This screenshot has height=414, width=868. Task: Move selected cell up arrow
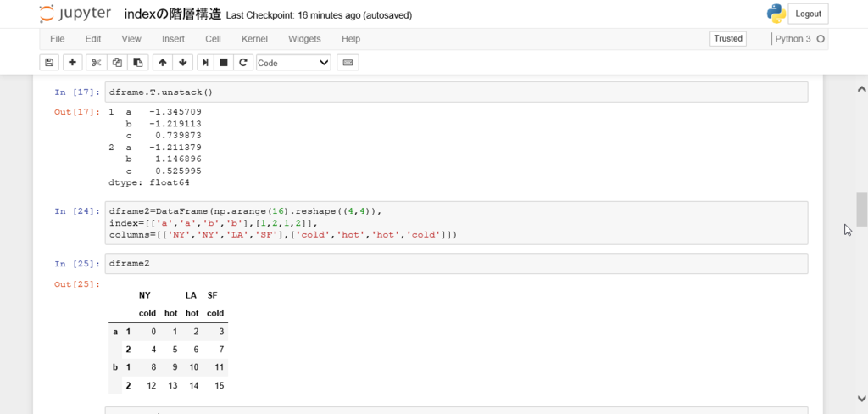(162, 63)
